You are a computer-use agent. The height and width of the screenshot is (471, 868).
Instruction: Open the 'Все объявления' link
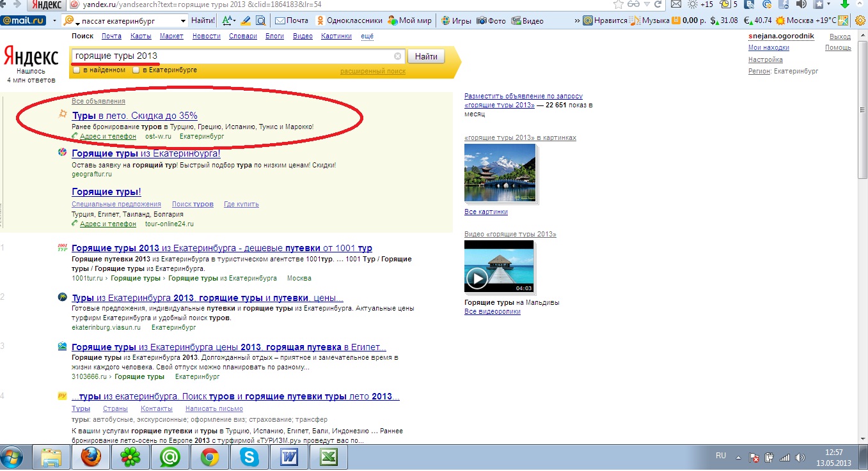[x=99, y=101]
